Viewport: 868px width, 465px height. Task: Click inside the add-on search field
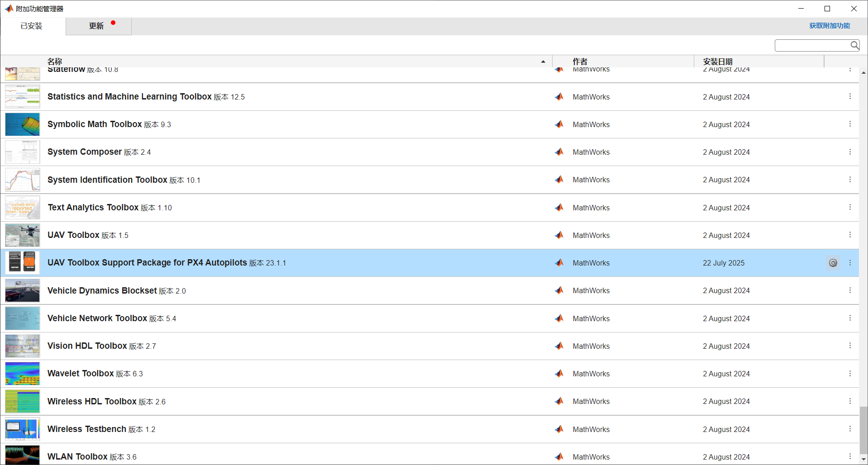812,45
